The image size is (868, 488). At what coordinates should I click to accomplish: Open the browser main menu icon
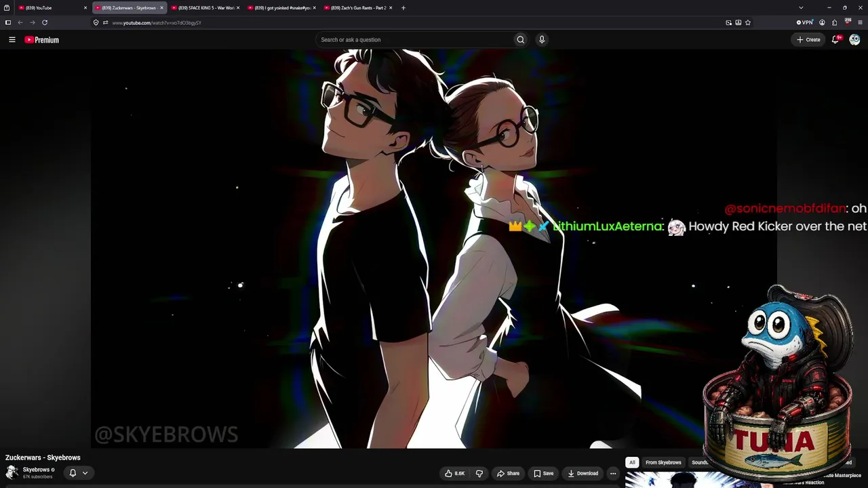860,22
